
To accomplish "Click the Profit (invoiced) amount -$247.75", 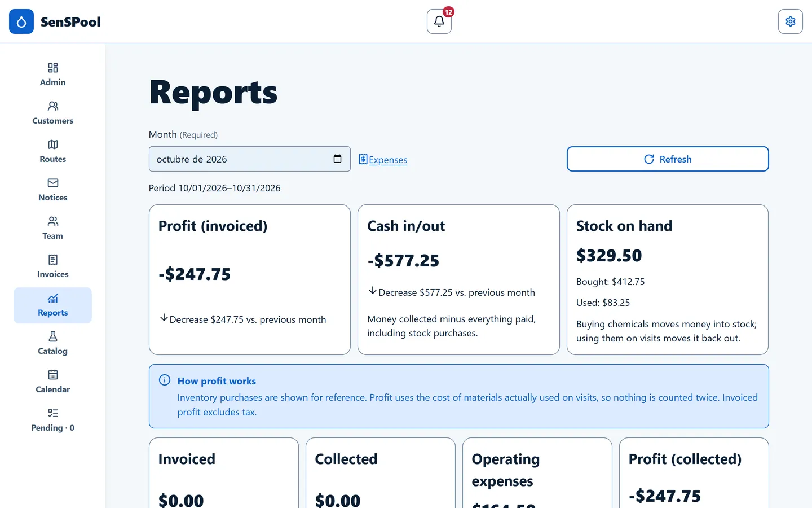I will pyautogui.click(x=195, y=274).
